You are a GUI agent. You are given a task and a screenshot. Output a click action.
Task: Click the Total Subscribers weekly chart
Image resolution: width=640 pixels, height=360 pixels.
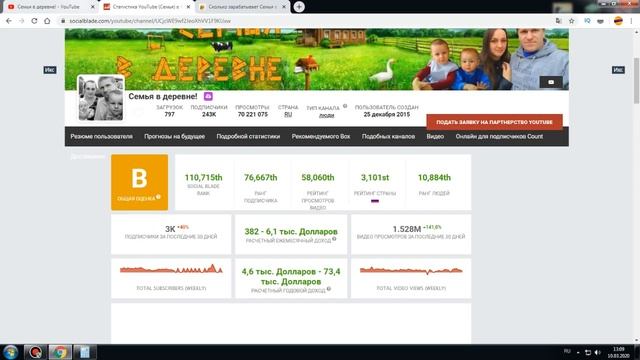click(171, 269)
